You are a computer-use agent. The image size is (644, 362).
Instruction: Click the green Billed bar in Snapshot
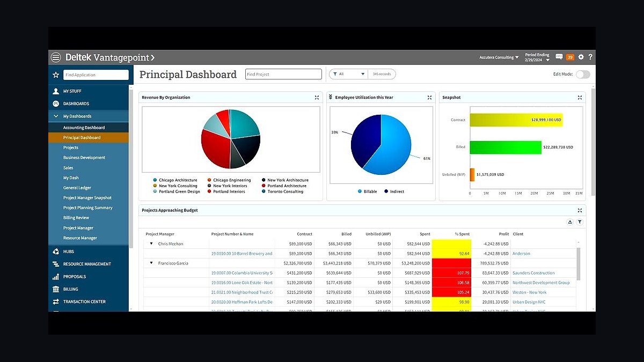click(x=506, y=147)
